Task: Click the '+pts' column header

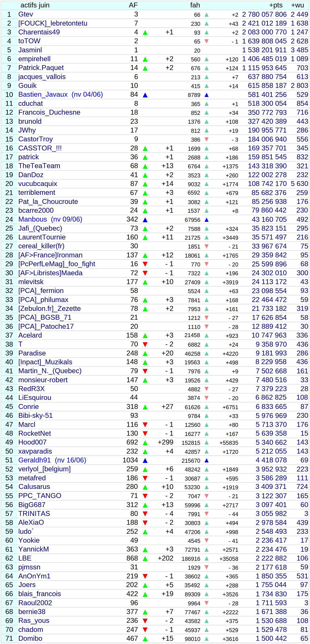Action: [x=276, y=5]
